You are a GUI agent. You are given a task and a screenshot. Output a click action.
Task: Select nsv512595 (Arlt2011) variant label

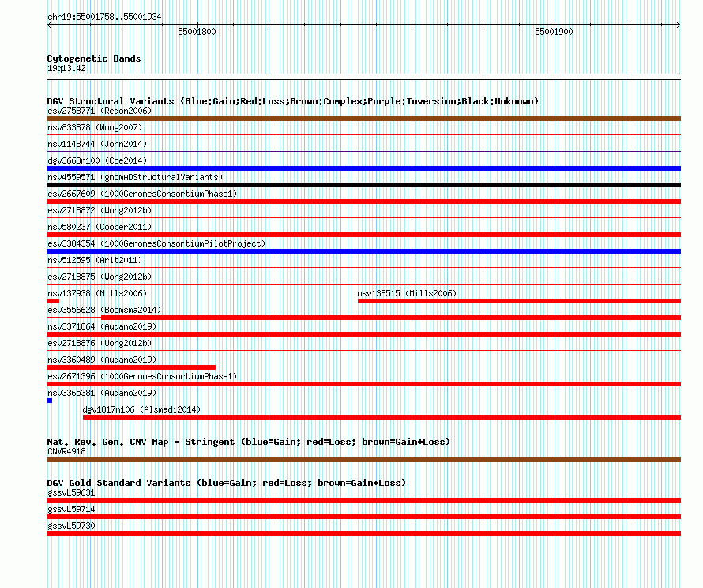click(x=95, y=260)
